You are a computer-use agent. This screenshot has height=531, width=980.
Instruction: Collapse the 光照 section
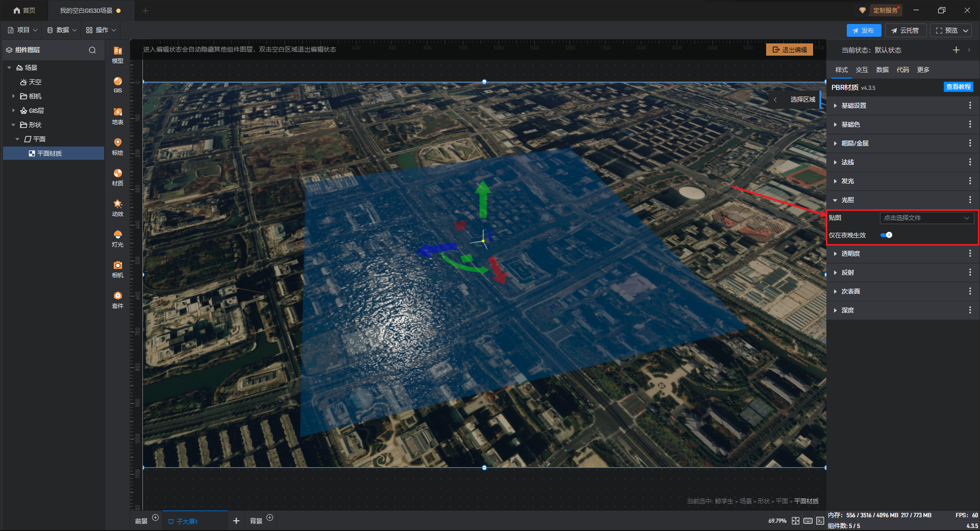tap(847, 200)
